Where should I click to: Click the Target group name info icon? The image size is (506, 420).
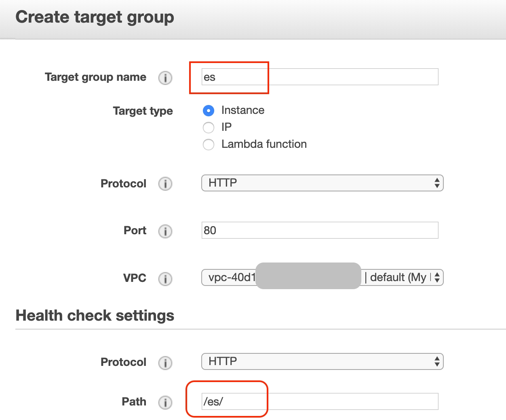165,78
